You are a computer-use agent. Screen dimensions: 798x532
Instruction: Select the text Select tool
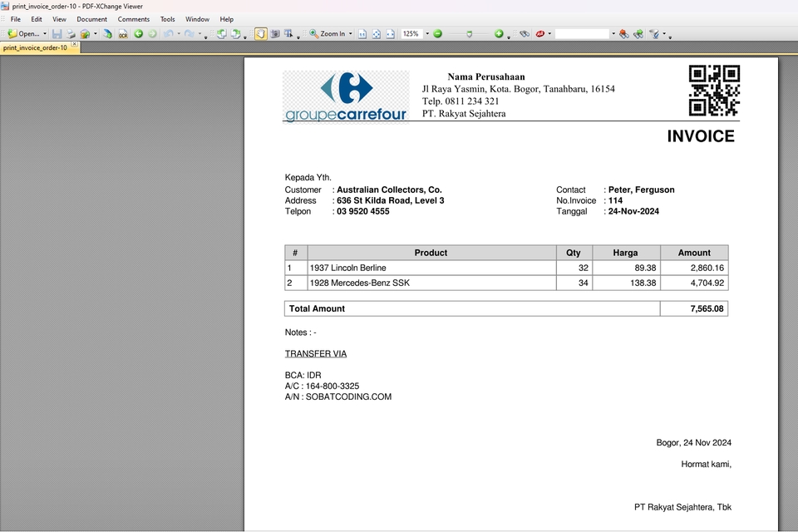pyautogui.click(x=288, y=33)
